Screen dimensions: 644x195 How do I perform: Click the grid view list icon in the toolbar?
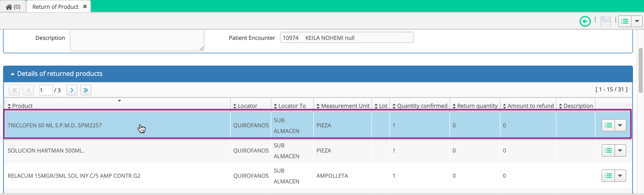(x=625, y=21)
